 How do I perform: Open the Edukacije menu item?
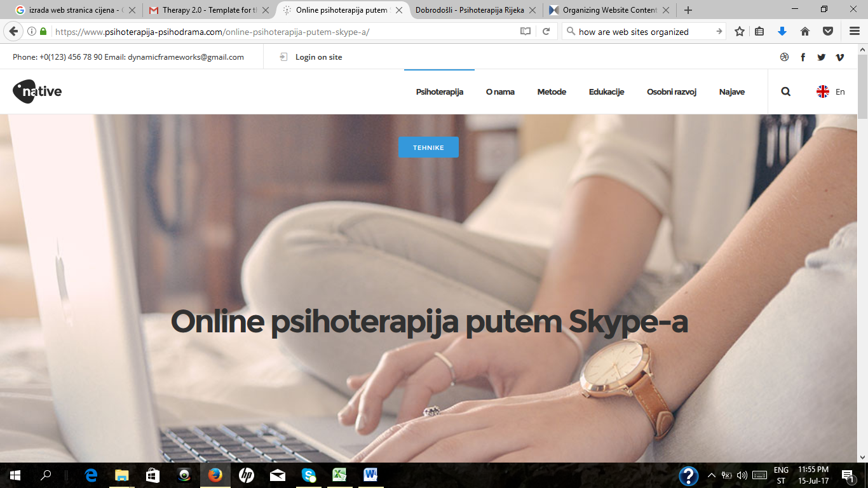tap(606, 91)
